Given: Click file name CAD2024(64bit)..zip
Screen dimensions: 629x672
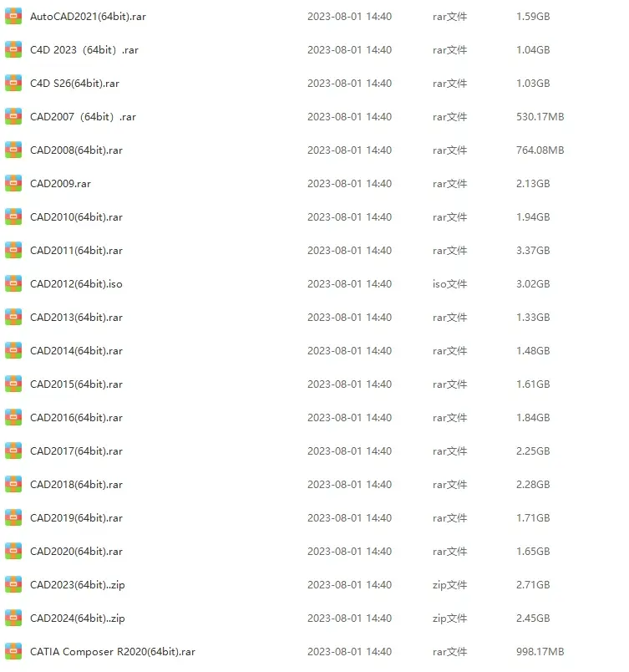Looking at the screenshot, I should pos(78,619).
